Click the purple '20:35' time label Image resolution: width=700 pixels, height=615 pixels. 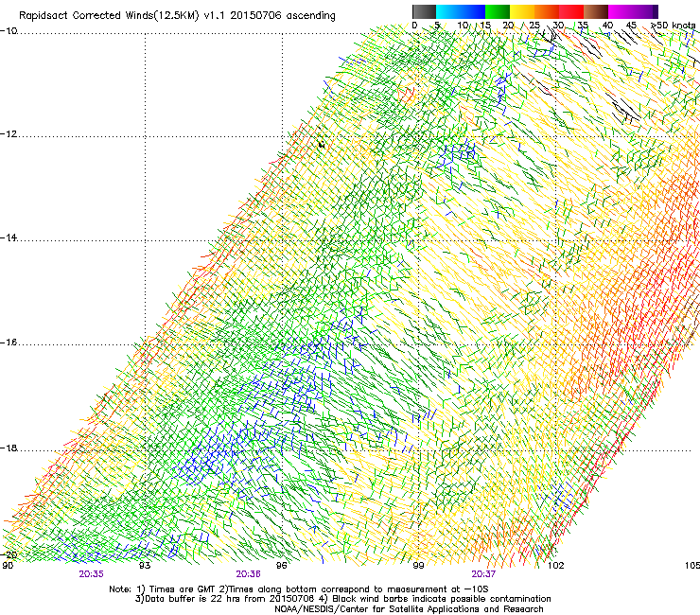[x=92, y=574]
